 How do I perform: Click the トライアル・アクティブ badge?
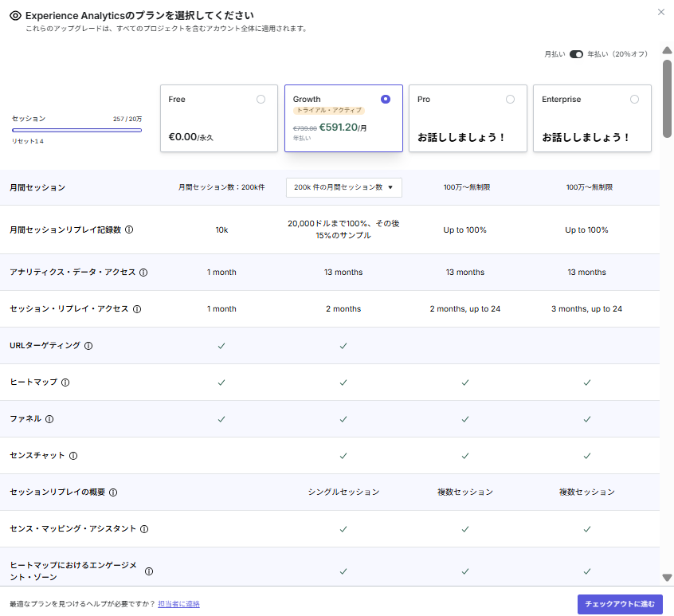(329, 111)
